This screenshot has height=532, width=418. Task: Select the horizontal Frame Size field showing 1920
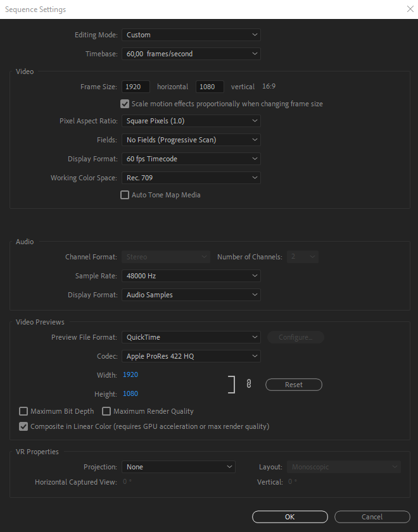(135, 86)
